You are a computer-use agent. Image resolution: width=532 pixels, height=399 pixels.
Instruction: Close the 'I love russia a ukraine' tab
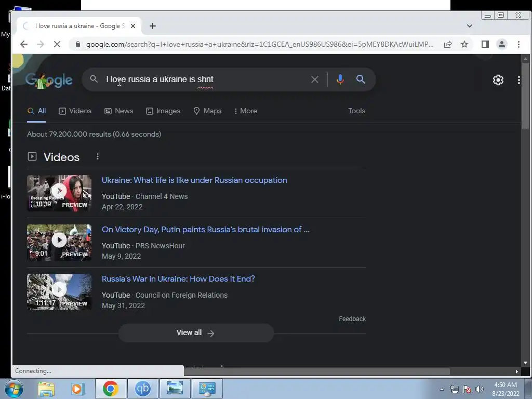point(133,26)
